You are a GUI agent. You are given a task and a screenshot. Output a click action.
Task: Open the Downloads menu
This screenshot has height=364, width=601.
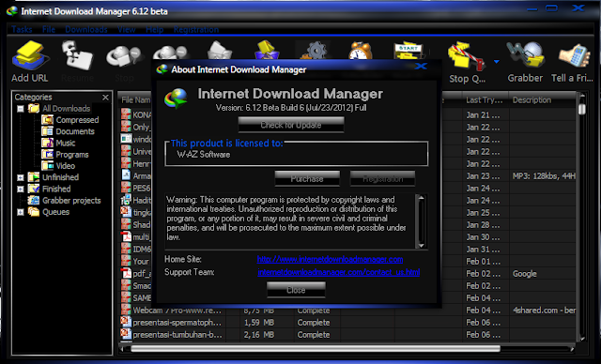click(86, 29)
